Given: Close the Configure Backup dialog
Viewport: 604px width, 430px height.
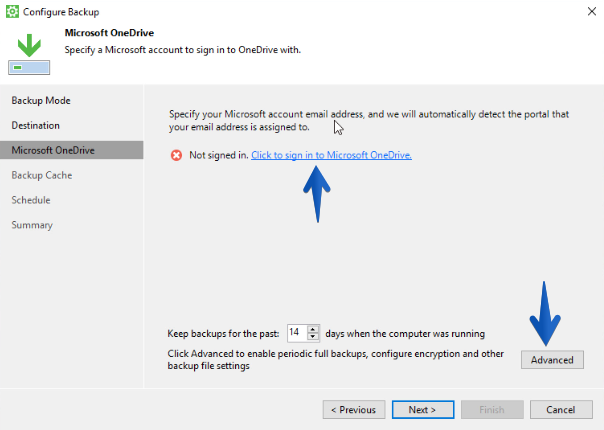Looking at the screenshot, I should pos(592,12).
